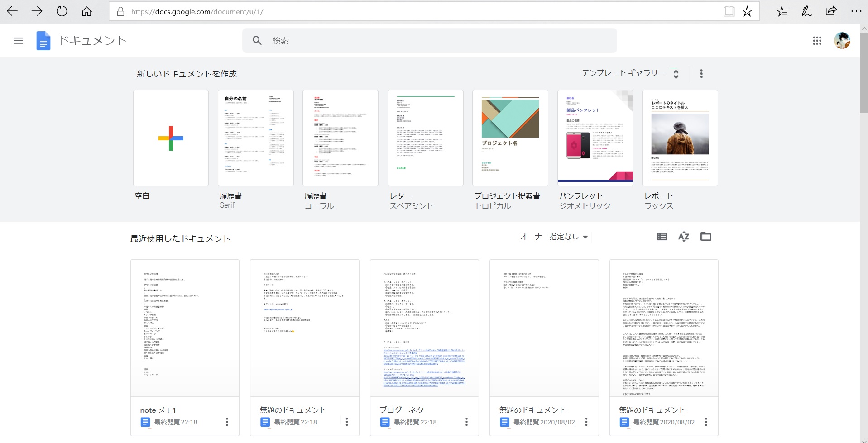Reload the page with refresh icon
Screen dimensions: 868x443
(x=62, y=11)
